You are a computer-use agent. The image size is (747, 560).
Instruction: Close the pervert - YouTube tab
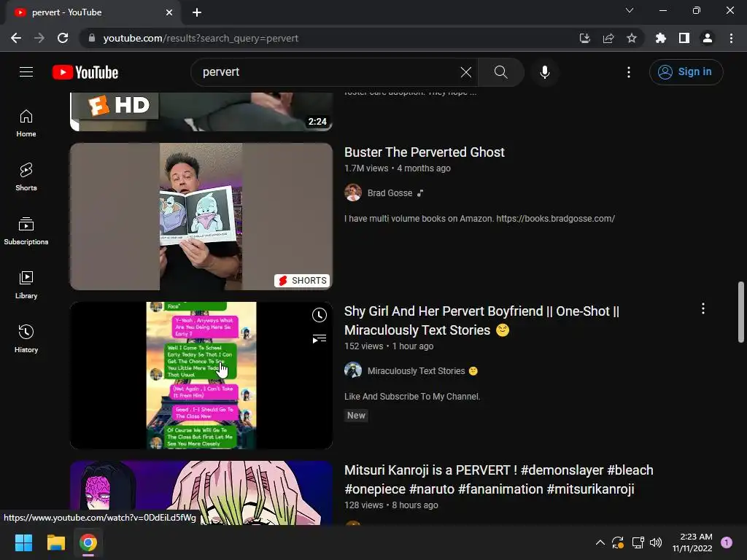point(169,12)
